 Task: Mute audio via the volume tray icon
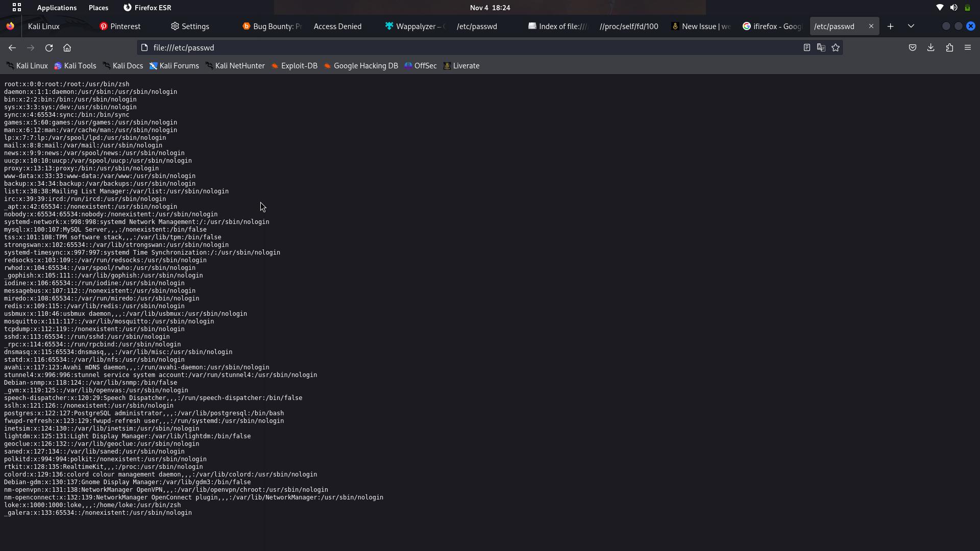click(x=953, y=7)
